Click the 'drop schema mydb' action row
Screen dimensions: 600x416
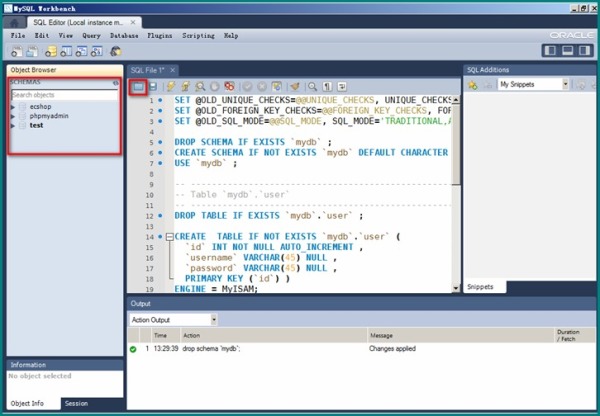click(x=361, y=349)
